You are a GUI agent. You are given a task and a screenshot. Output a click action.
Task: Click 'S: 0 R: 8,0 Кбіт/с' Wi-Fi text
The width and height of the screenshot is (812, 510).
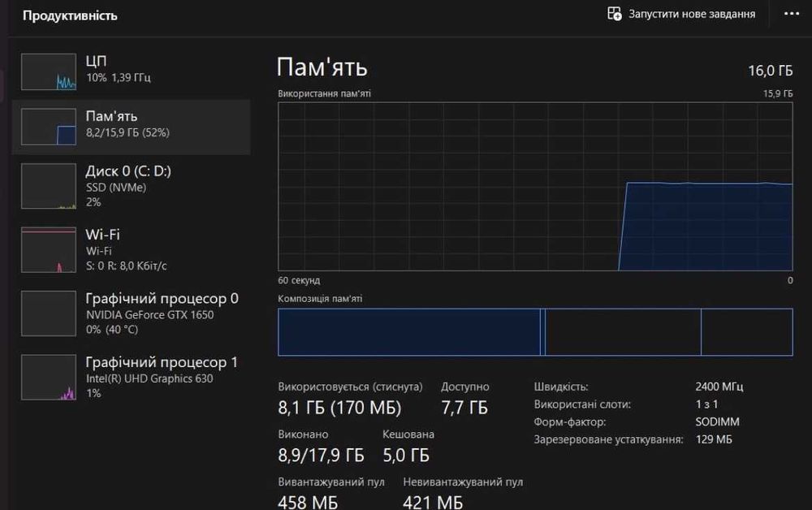[x=127, y=266]
